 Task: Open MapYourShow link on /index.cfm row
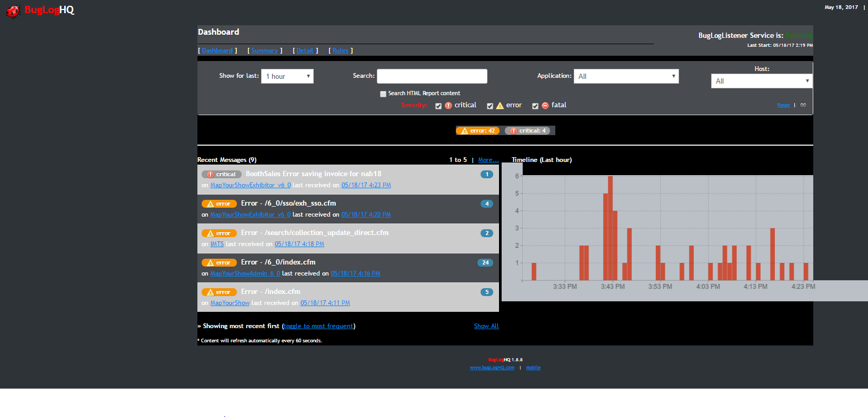click(x=230, y=303)
